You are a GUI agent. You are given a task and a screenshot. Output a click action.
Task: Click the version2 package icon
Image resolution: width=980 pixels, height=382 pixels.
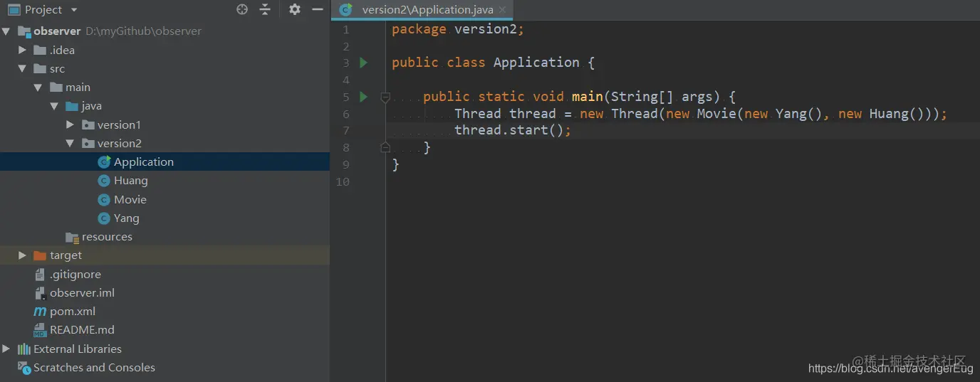tap(88, 143)
